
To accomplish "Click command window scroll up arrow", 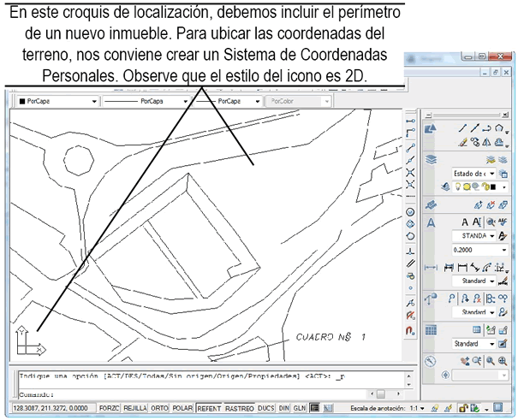I will (408, 376).
